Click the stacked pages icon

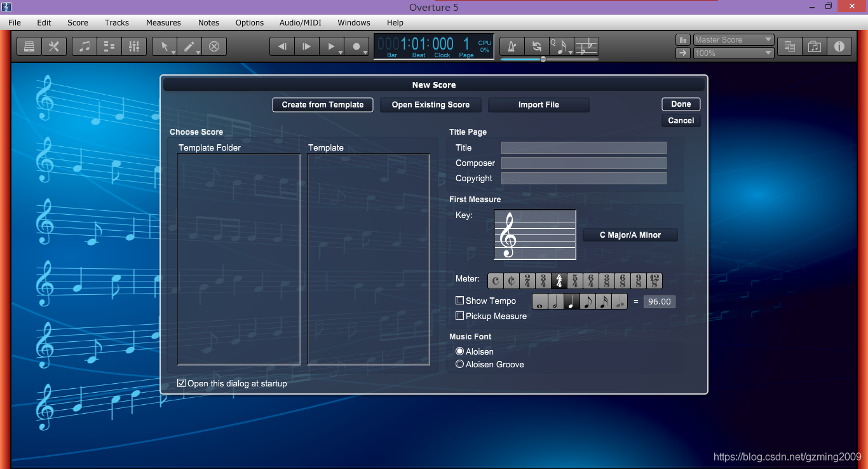[790, 46]
